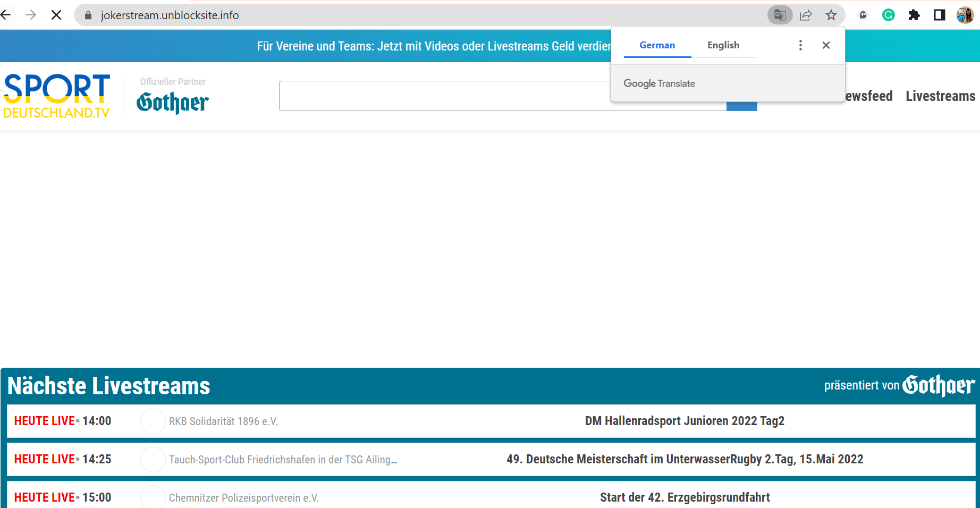This screenshot has width=980, height=508.
Task: Open the Grammarly extension icon
Action: click(888, 15)
